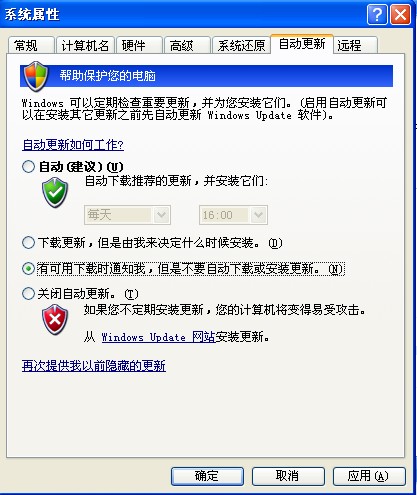417x495 pixels.
Task: Open the 16:00 time dropdown
Action: pyautogui.click(x=233, y=215)
